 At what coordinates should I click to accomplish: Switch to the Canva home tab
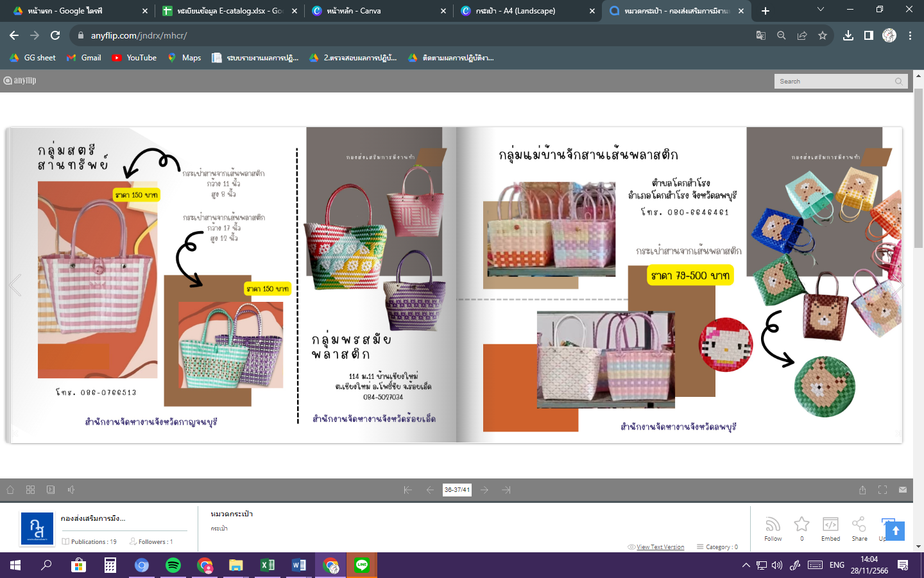(379, 11)
